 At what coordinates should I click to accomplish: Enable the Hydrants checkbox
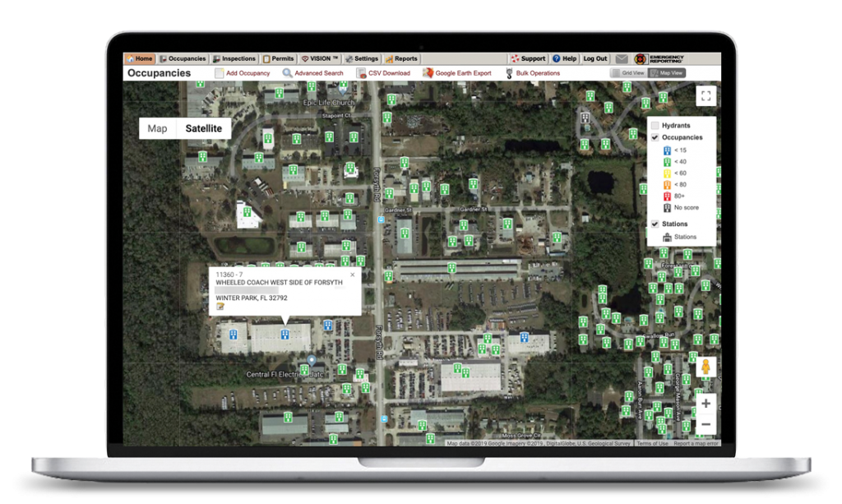[x=655, y=126]
